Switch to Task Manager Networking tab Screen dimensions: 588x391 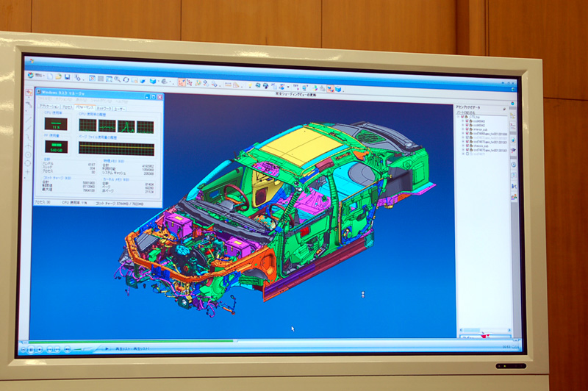click(x=103, y=107)
